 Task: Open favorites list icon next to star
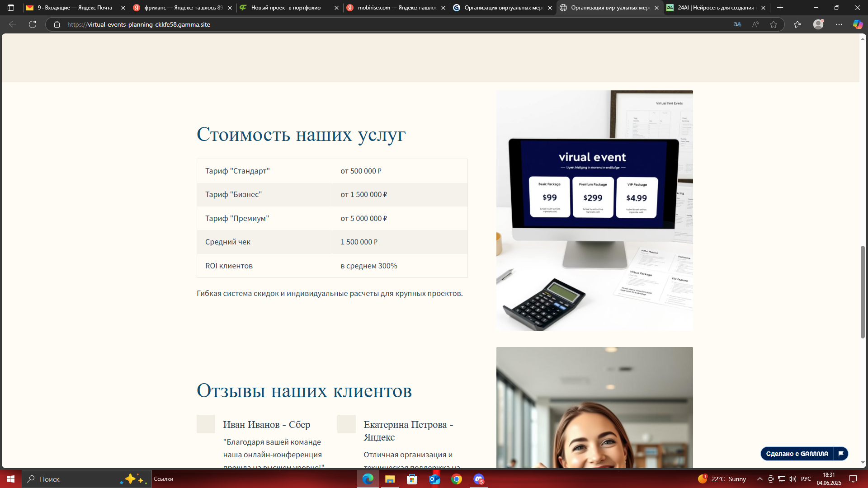(797, 24)
